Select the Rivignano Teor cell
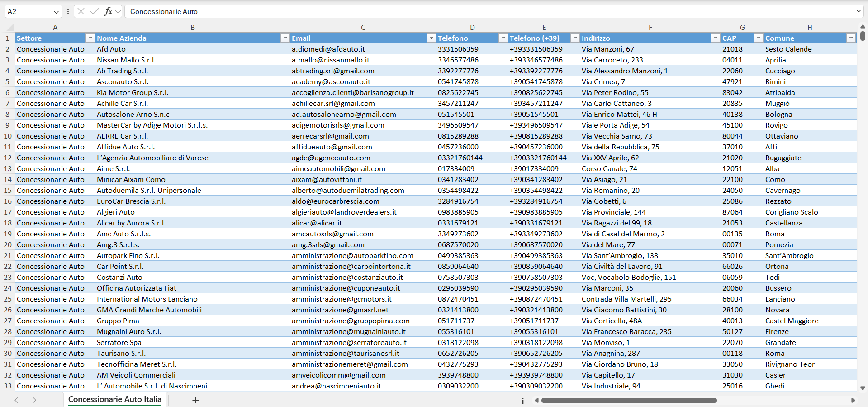Screen dimensions: 868x407 point(810,364)
